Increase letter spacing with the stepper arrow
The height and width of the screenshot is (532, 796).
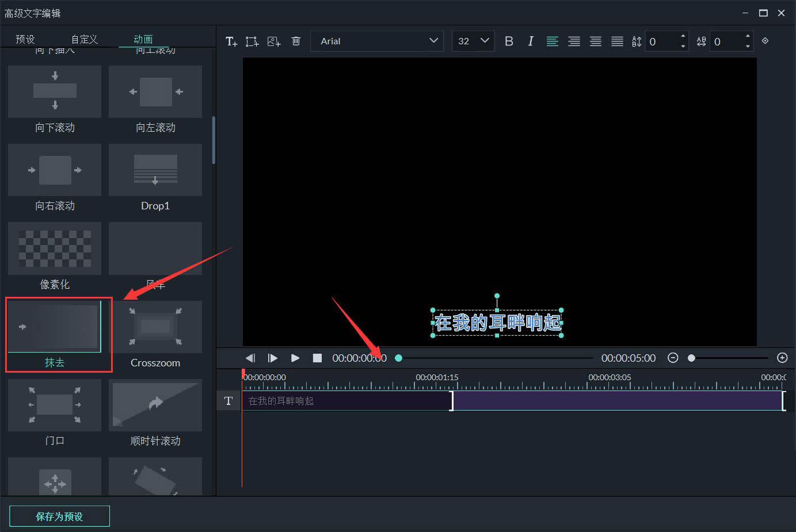click(x=747, y=37)
